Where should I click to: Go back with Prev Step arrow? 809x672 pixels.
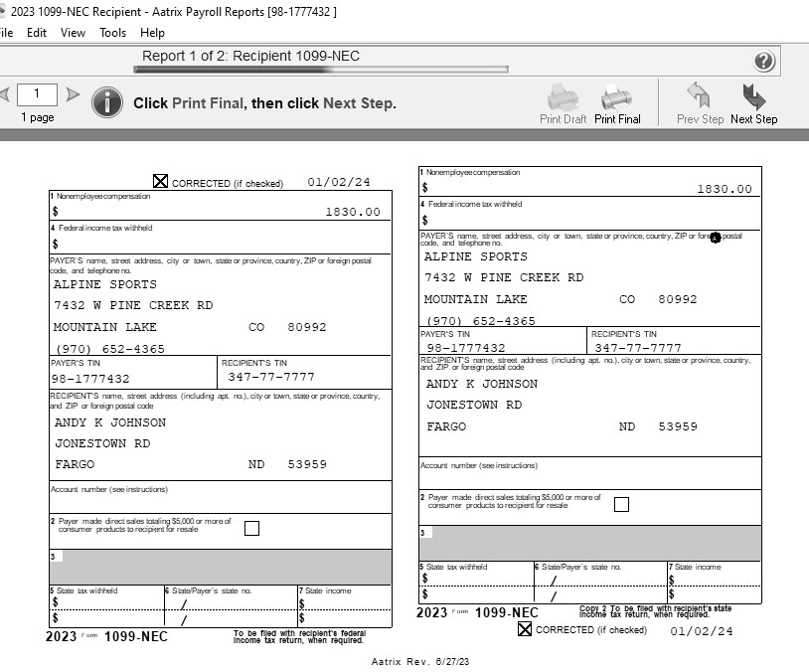coord(700,104)
